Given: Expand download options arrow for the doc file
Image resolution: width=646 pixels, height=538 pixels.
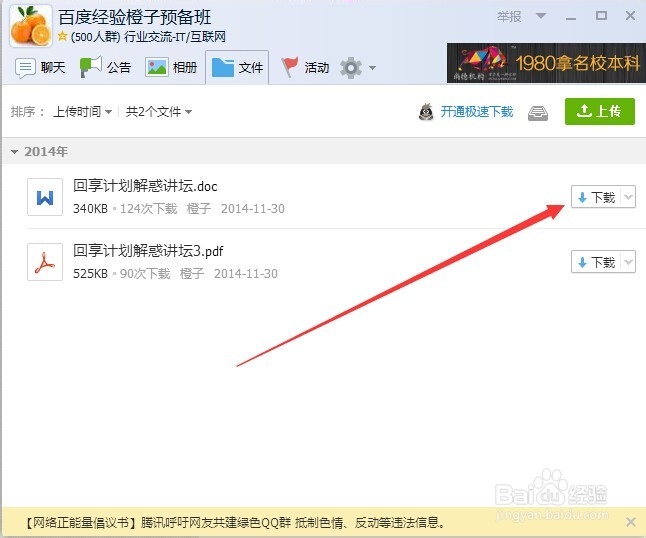Looking at the screenshot, I should click(628, 197).
